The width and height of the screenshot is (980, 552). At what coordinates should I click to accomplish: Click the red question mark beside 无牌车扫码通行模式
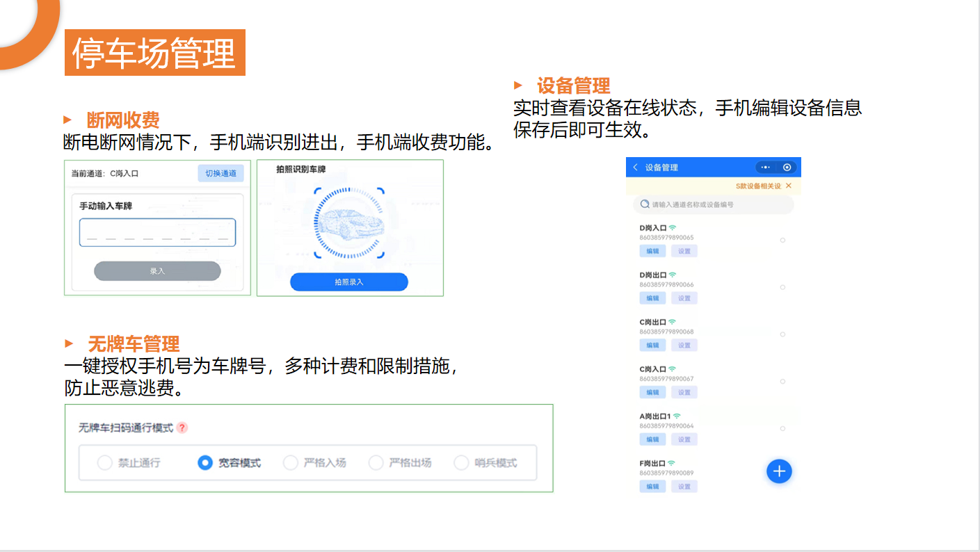pyautogui.click(x=182, y=428)
